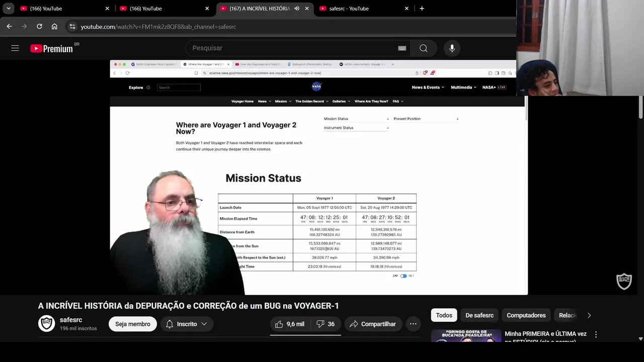Screen dimensions: 644x362
Task: Expand the Galleries menu on NASA page
Action: [x=341, y=102]
